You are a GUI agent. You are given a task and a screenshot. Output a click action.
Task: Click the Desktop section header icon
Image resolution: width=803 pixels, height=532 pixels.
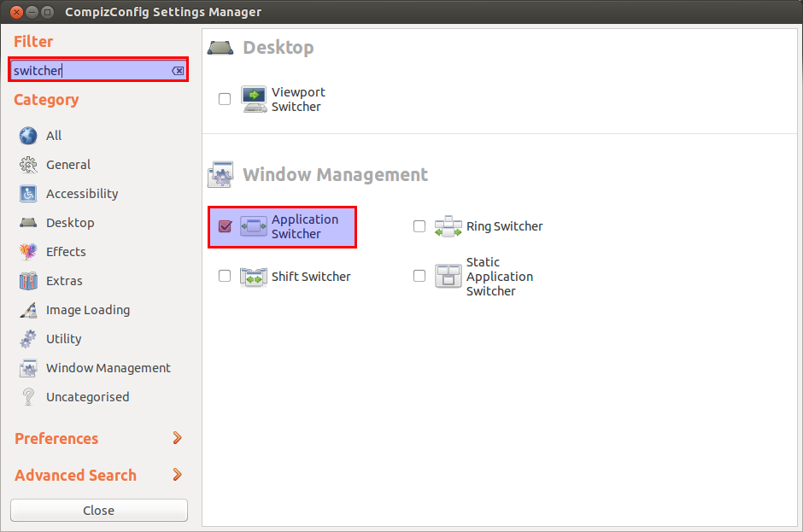(x=220, y=48)
